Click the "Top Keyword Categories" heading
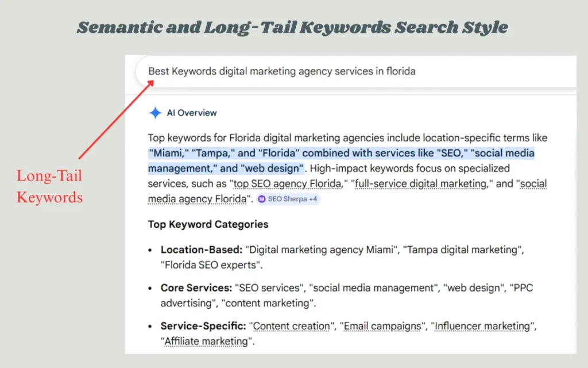The width and height of the screenshot is (588, 368). click(x=208, y=224)
